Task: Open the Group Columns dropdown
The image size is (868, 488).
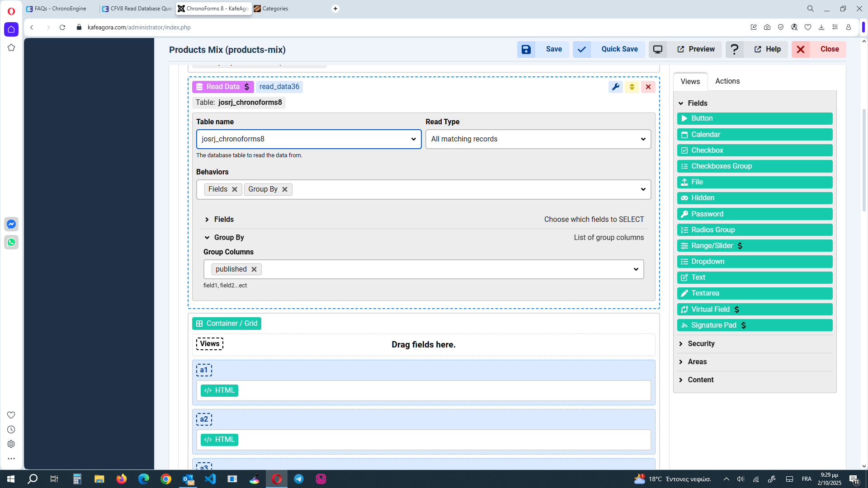Action: tap(636, 269)
